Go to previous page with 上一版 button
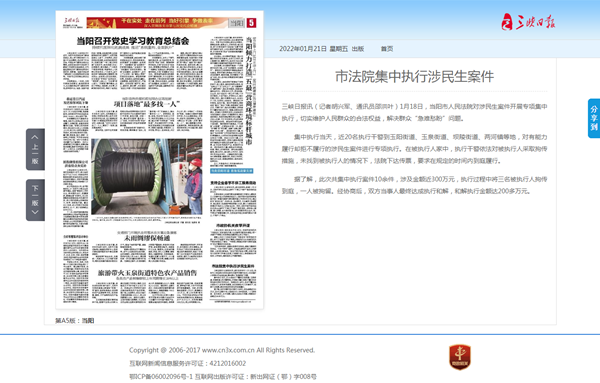 point(35,149)
